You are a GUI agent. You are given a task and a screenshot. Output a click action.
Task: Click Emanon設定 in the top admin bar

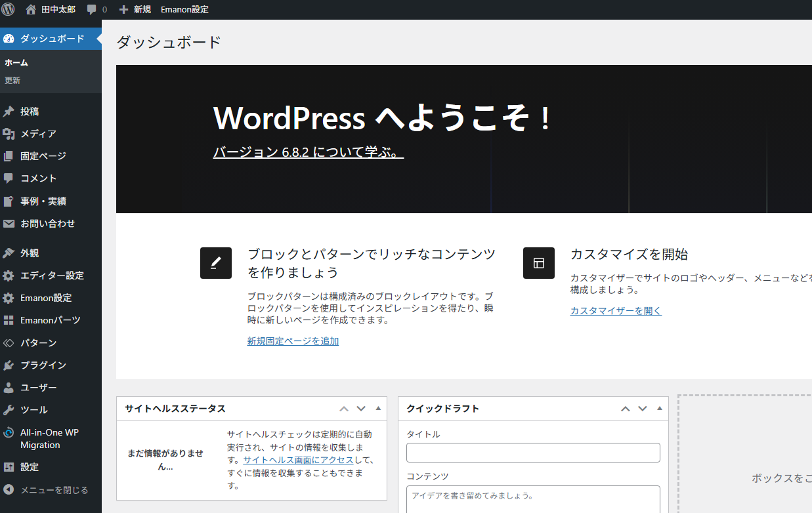tap(184, 10)
